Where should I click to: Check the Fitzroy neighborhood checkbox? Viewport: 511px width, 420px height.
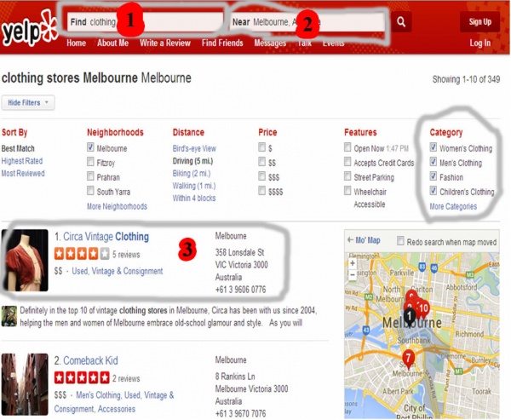90,161
